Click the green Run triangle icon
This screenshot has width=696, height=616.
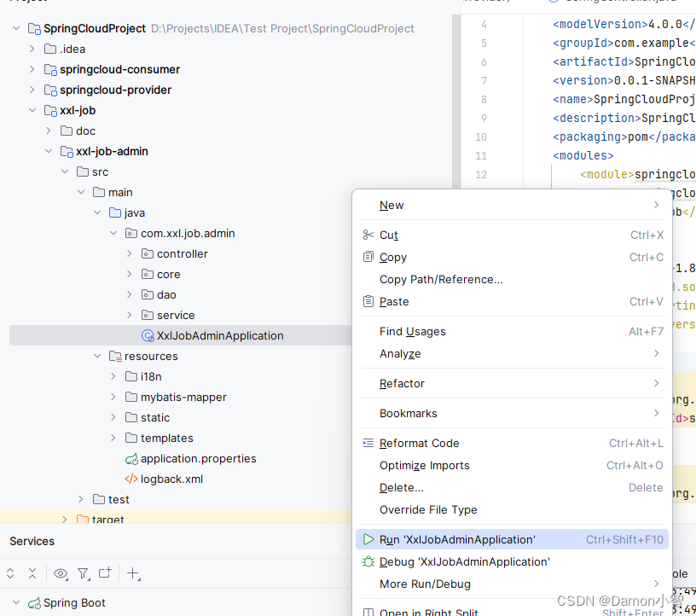(368, 540)
